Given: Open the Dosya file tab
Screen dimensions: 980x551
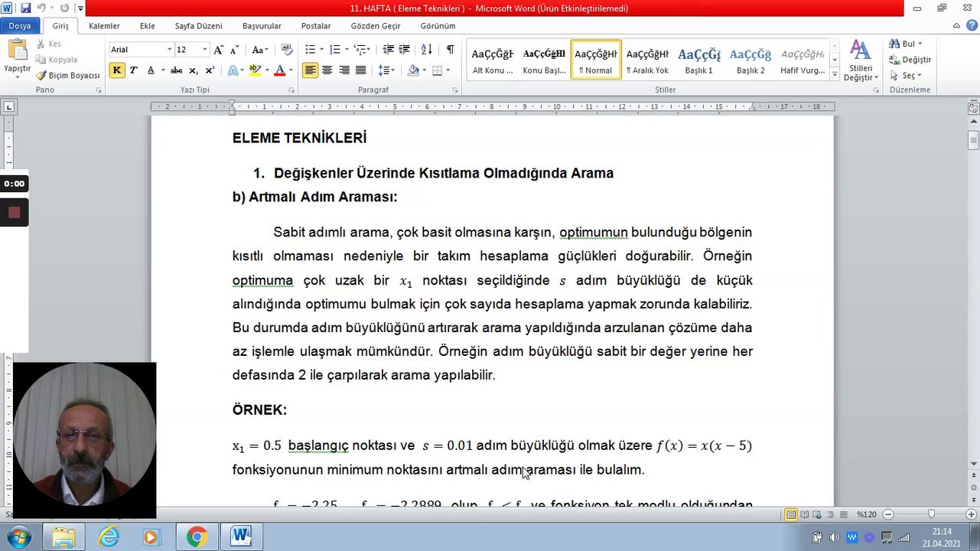Looking at the screenshot, I should [19, 26].
